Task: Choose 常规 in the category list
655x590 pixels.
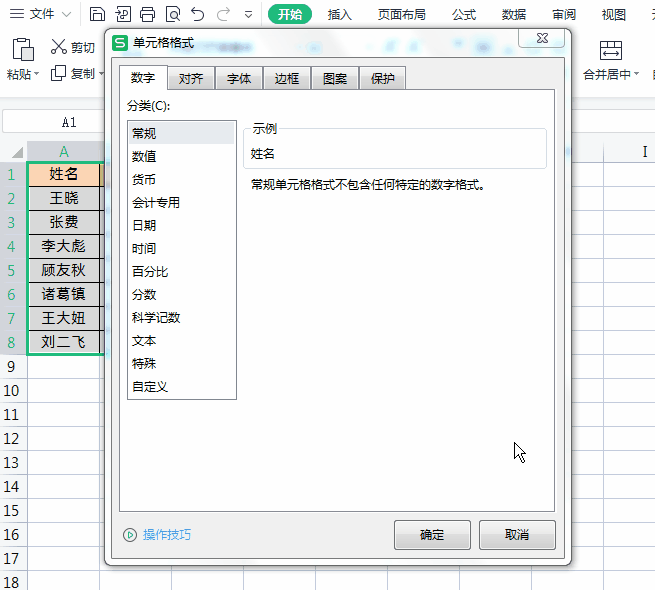Action: click(x=181, y=133)
